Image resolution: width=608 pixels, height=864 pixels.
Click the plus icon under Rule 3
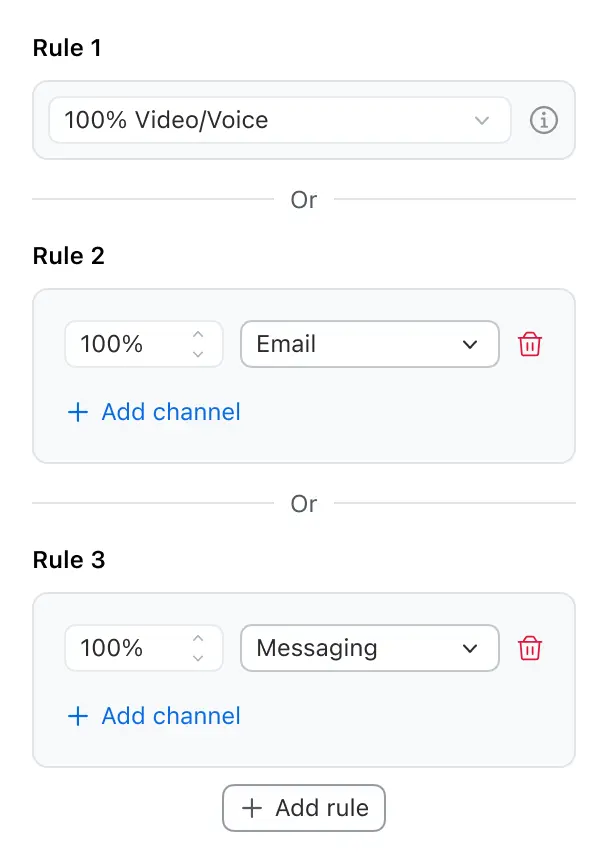pyautogui.click(x=77, y=716)
